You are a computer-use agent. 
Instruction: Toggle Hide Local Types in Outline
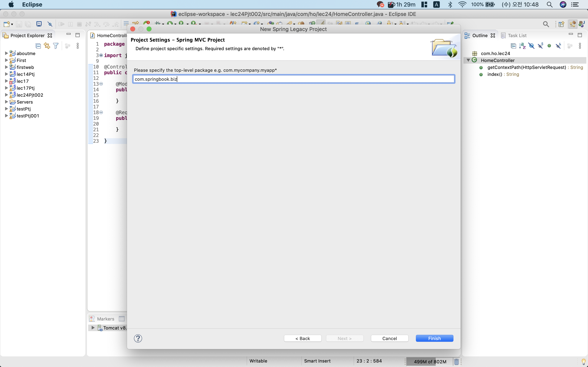coord(558,46)
